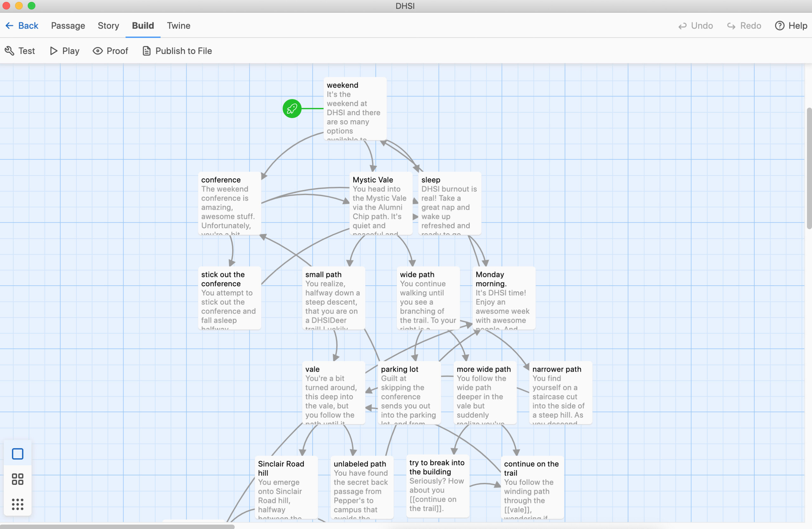812x529 pixels.
Task: Select the Build tab
Action: click(x=143, y=26)
